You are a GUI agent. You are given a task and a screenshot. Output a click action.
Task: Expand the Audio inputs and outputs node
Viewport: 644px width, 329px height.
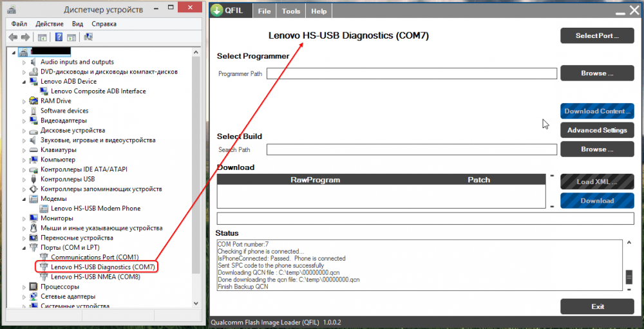click(x=24, y=62)
